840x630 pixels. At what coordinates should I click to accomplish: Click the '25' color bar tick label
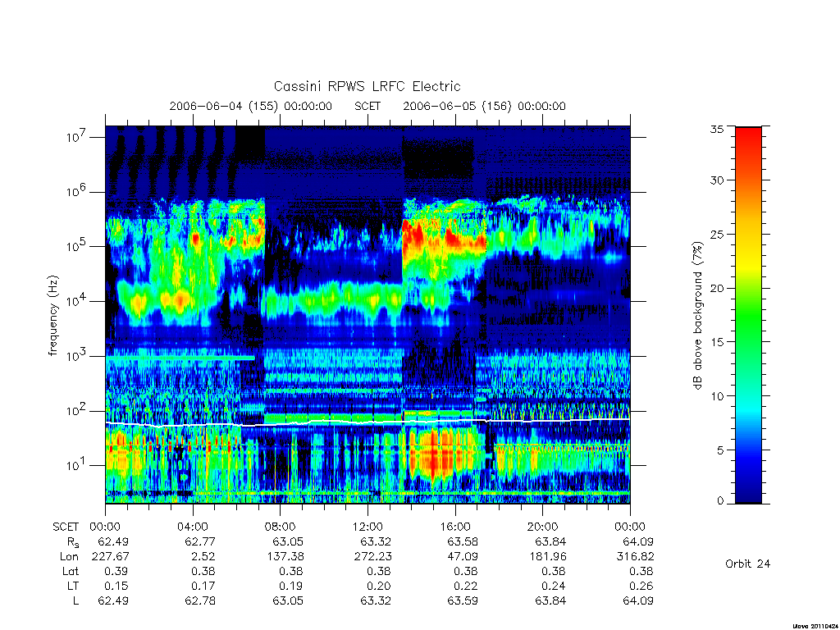tap(716, 234)
